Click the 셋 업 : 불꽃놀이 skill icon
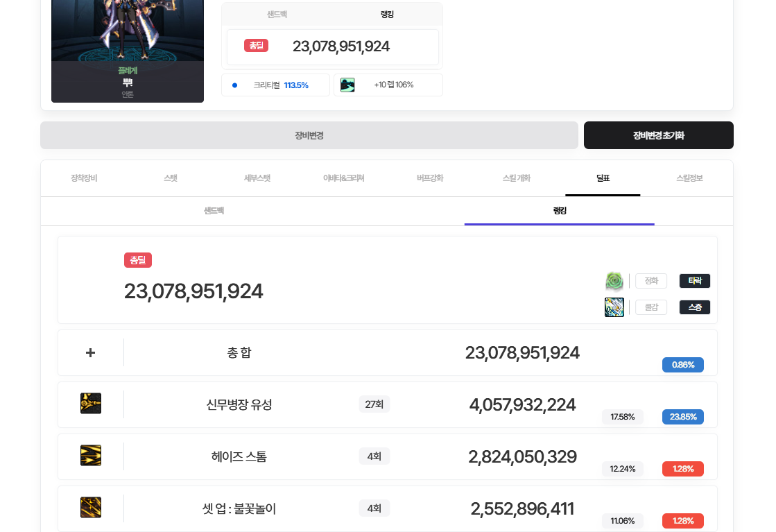 point(91,508)
